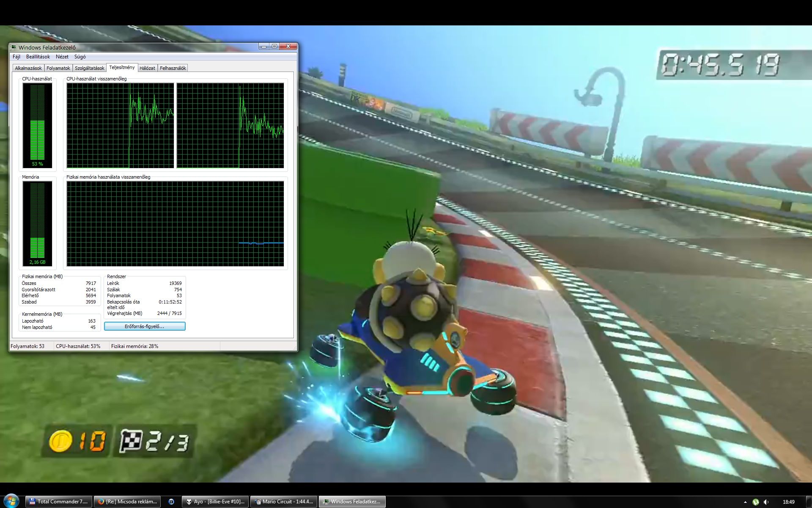The width and height of the screenshot is (812, 508).
Task: Click the Szálak value 754
Action: [178, 290]
